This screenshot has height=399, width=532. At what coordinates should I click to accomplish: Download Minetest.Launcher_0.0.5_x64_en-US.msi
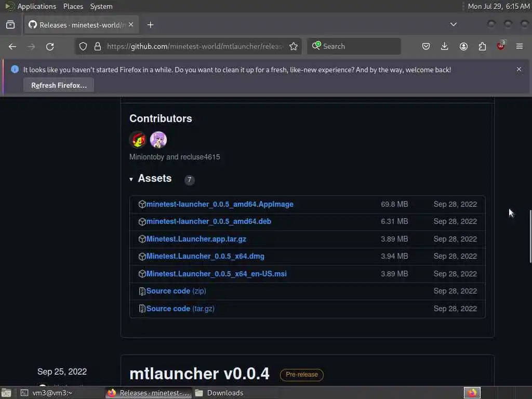click(217, 274)
